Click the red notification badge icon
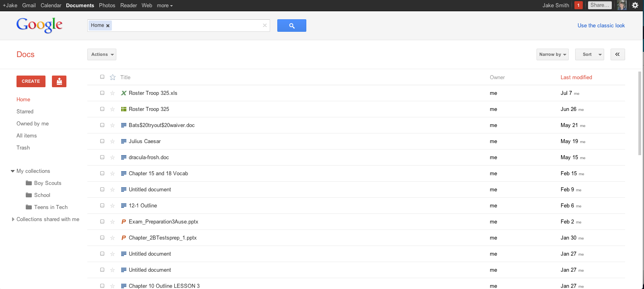Image resolution: width=644 pixels, height=289 pixels. pos(578,5)
